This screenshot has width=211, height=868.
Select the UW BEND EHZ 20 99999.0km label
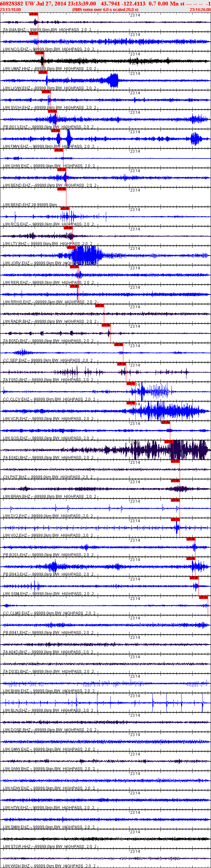pyautogui.click(x=30, y=205)
